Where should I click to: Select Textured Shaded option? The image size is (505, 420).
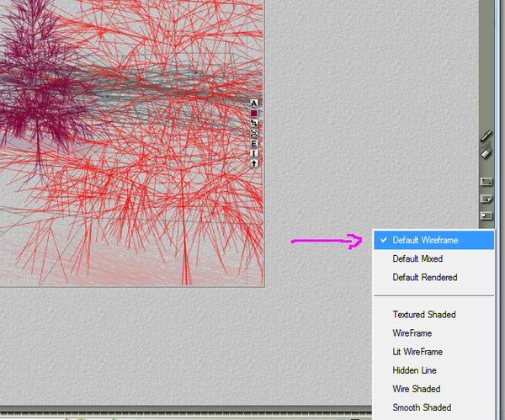(x=433, y=314)
